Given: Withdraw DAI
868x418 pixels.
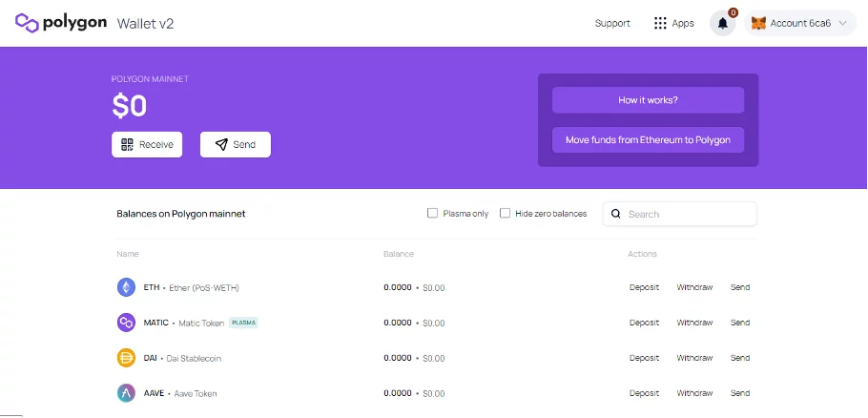Looking at the screenshot, I should click(x=694, y=358).
